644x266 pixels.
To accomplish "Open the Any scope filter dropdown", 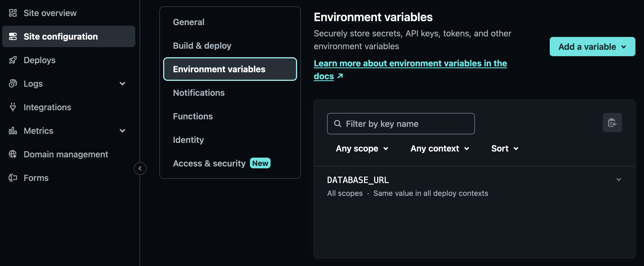I will pos(362,149).
